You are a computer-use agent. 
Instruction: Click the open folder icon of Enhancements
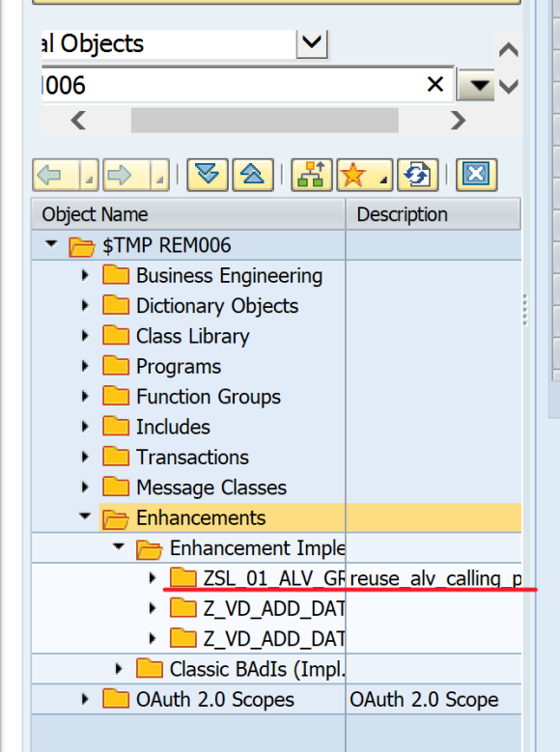pos(116,518)
